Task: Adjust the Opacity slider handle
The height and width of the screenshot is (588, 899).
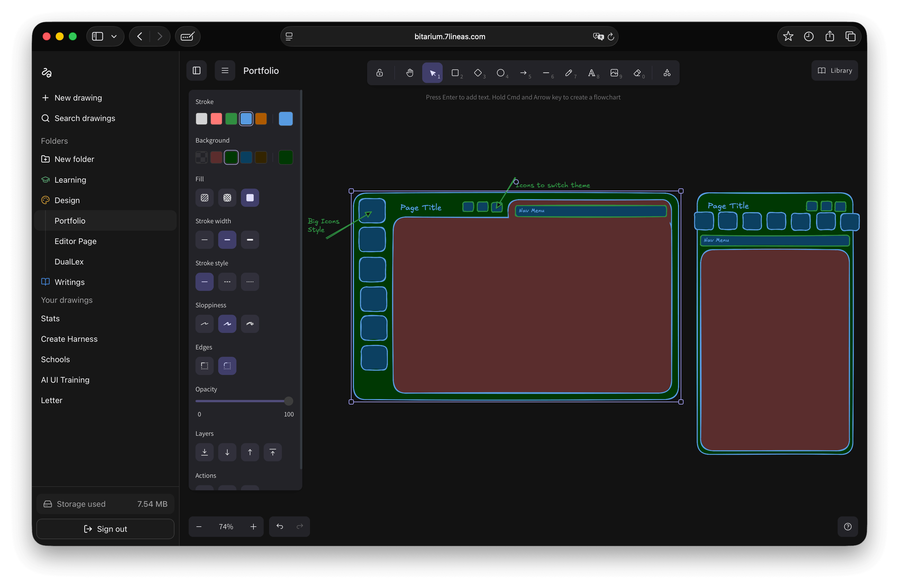Action: pyautogui.click(x=288, y=401)
